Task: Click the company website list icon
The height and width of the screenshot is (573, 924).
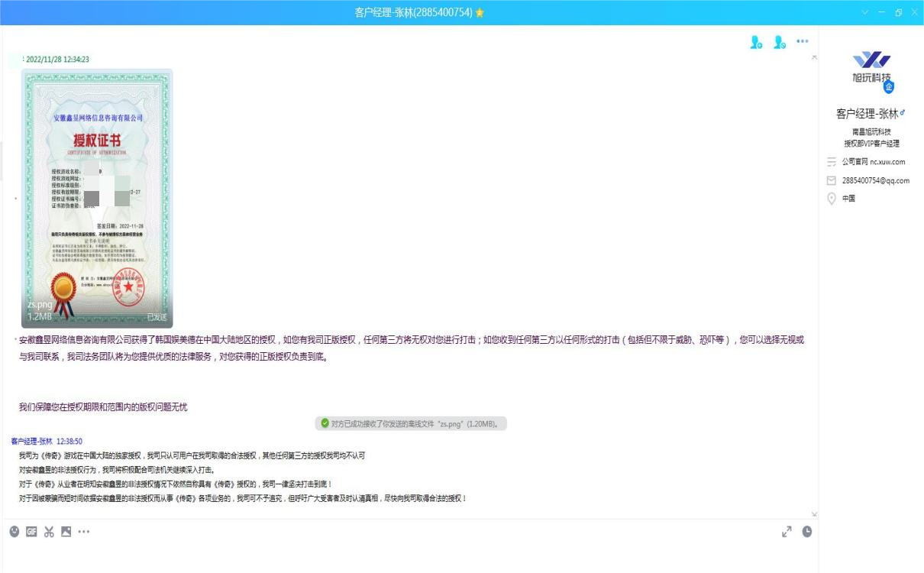Action: (x=832, y=162)
